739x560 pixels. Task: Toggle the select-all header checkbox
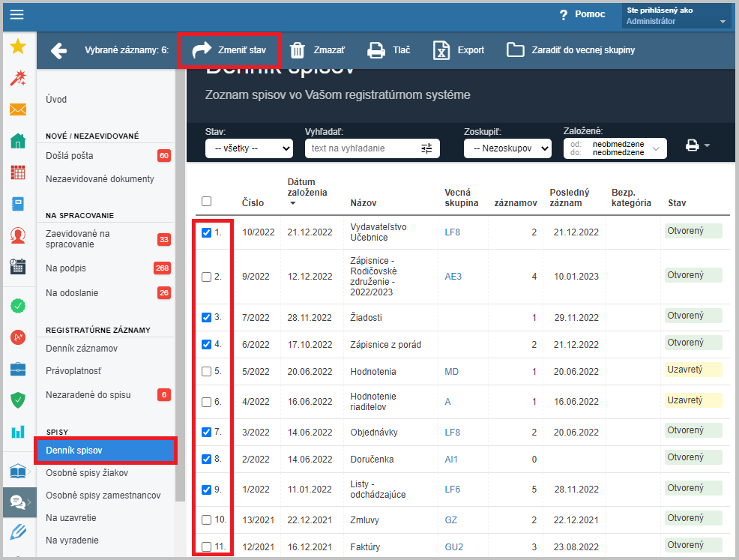[206, 201]
